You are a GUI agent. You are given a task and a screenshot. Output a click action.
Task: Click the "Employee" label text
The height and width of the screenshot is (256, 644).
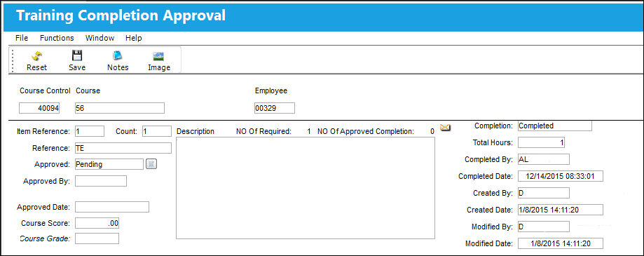(x=271, y=91)
